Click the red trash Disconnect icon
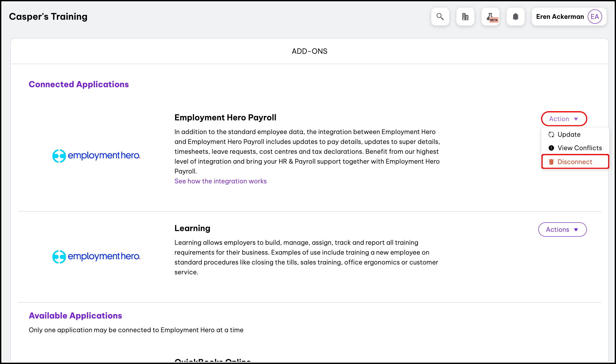This screenshot has height=364, width=616. (x=551, y=162)
